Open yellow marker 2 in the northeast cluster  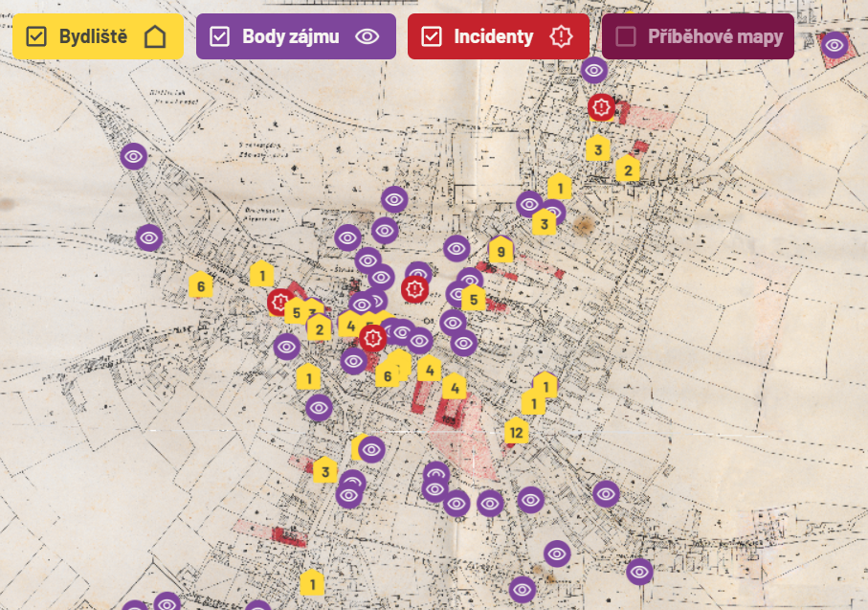click(627, 169)
